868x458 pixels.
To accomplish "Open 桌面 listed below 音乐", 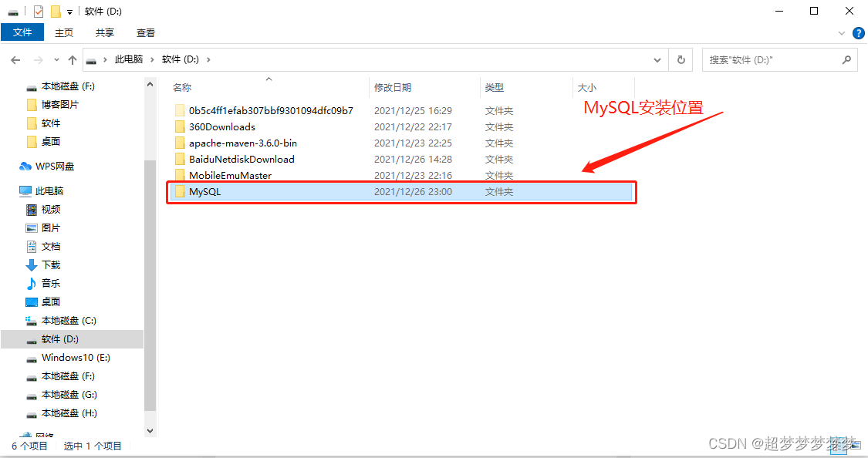I will coord(51,302).
